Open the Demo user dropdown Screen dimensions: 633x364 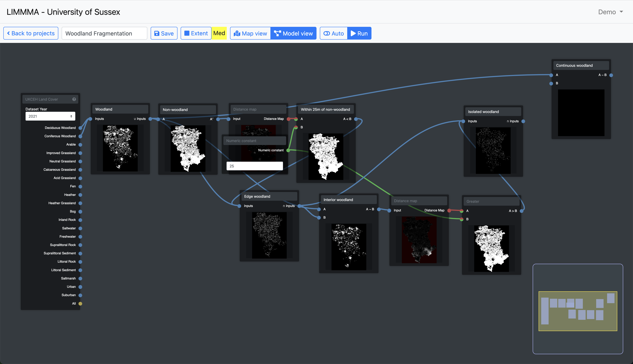610,12
